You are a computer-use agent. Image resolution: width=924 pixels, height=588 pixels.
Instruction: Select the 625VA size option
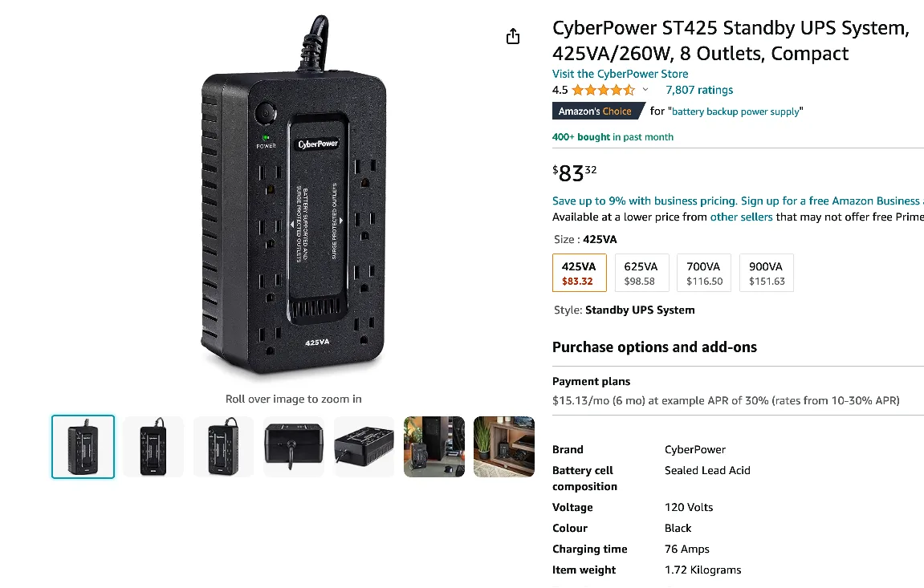(x=641, y=273)
